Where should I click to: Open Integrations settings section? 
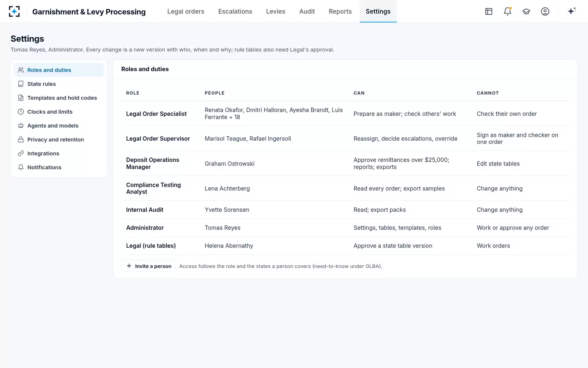coord(59,153)
